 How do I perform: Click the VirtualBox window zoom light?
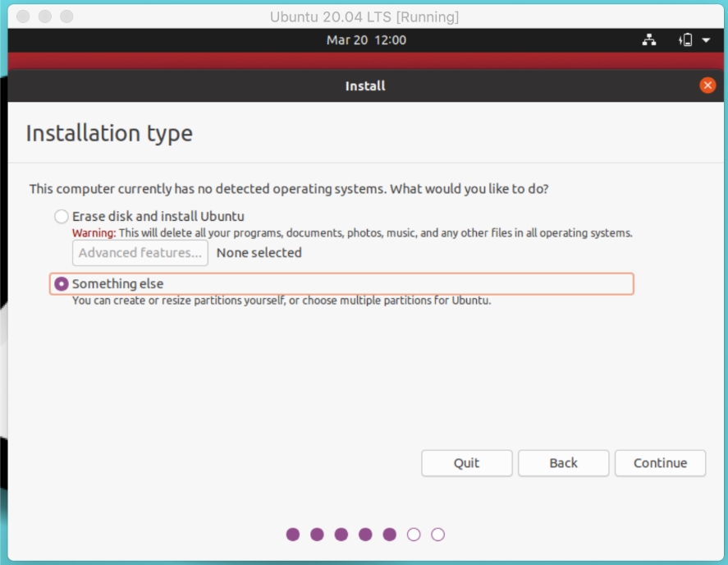pyautogui.click(x=66, y=16)
